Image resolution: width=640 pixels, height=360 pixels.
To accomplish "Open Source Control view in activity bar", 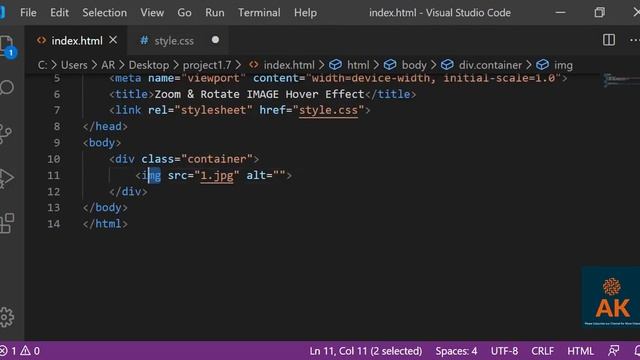I will [6, 133].
